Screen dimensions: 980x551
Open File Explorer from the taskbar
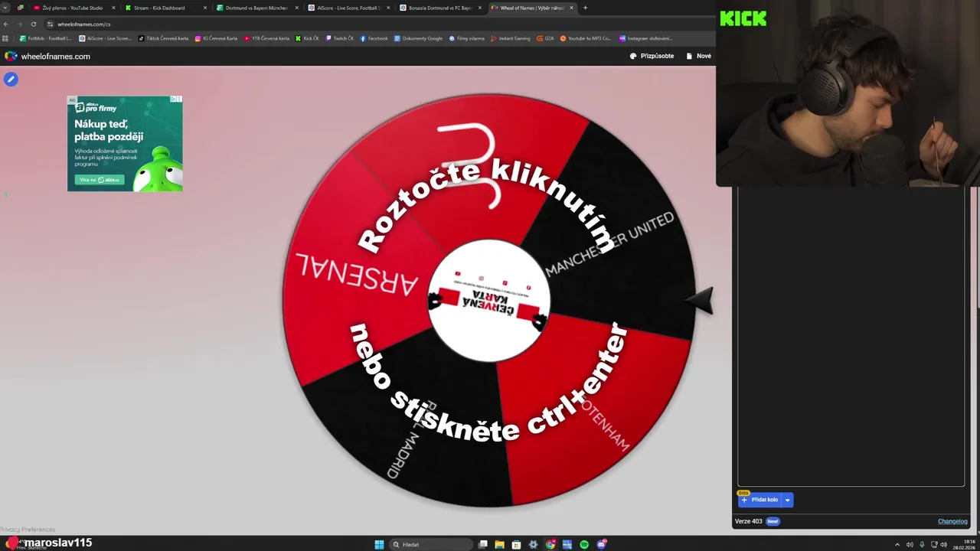click(500, 544)
